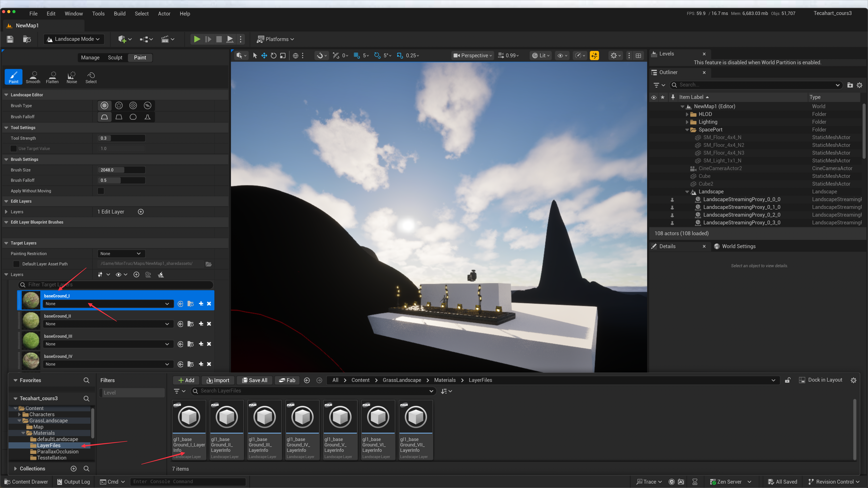
Task: Click the Filter Target Layers search field
Action: [116, 285]
